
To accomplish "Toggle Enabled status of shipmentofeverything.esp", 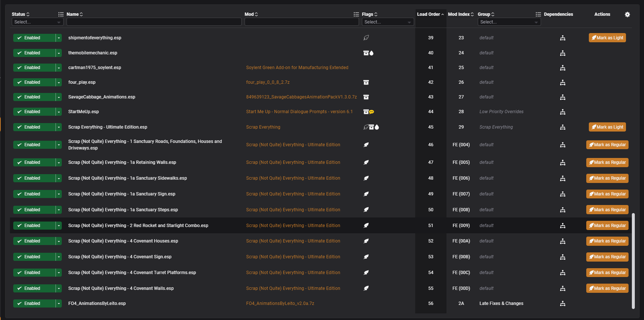I will pos(34,38).
